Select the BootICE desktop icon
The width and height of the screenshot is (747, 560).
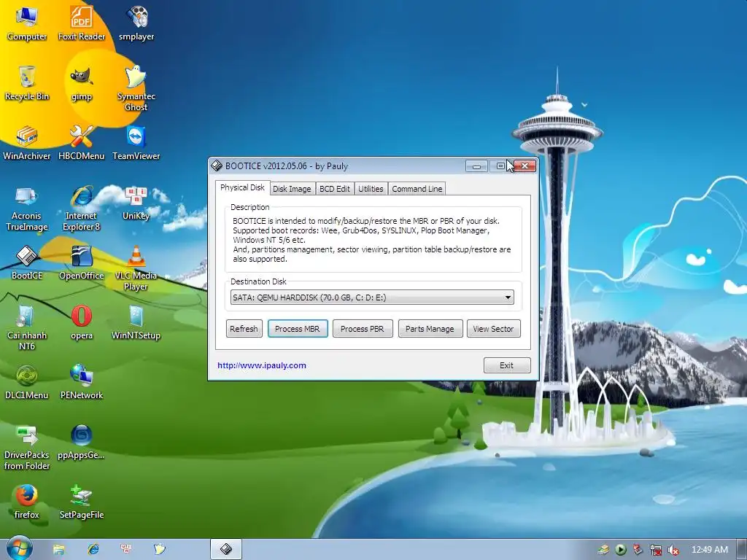tap(27, 262)
